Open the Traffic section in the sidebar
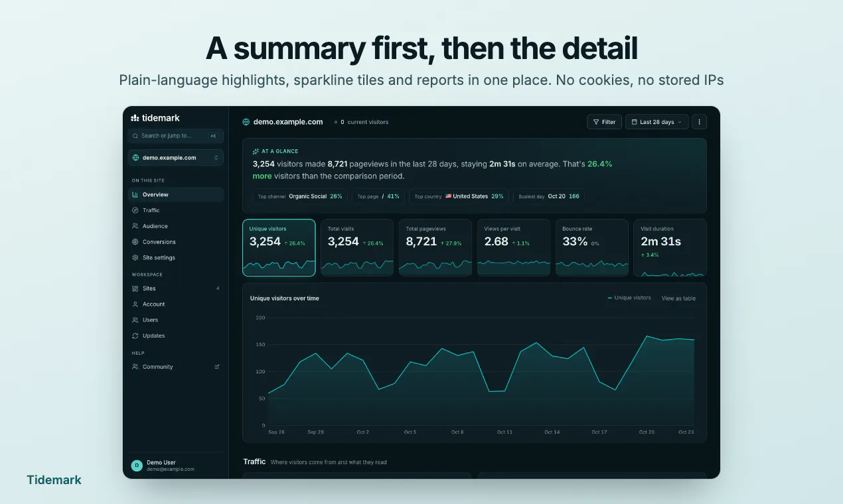This screenshot has height=504, width=843. pyautogui.click(x=176, y=210)
